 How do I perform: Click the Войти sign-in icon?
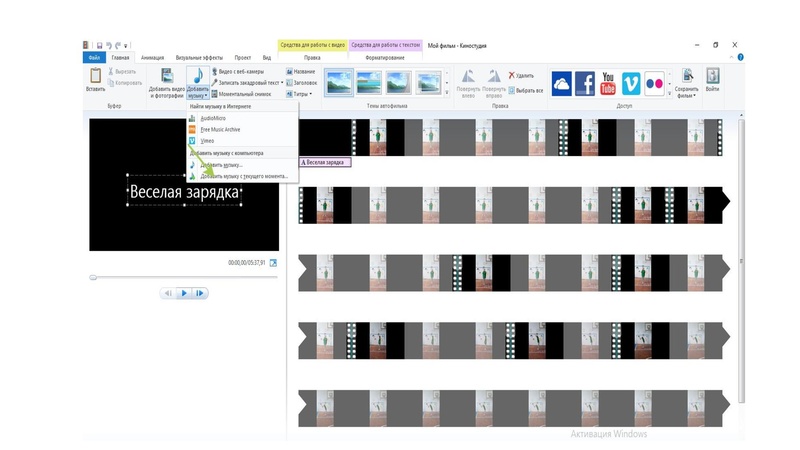tap(713, 80)
